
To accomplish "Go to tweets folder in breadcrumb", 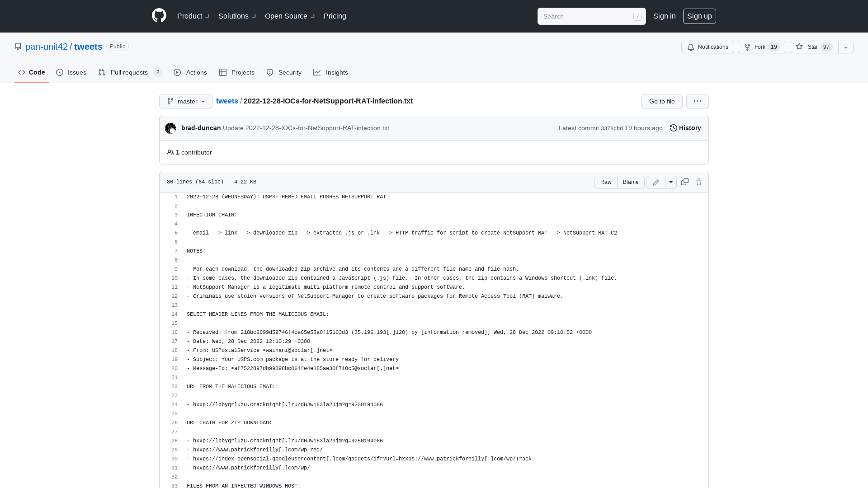I will [x=227, y=101].
